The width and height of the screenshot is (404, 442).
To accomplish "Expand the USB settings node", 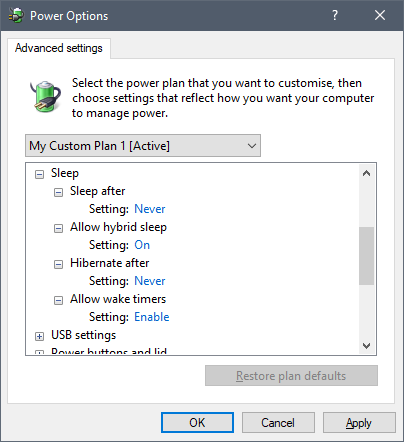I will tap(39, 336).
